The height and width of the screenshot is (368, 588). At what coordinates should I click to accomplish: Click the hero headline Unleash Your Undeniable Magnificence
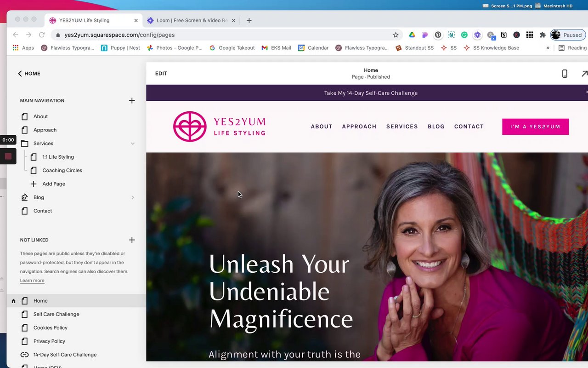click(281, 292)
